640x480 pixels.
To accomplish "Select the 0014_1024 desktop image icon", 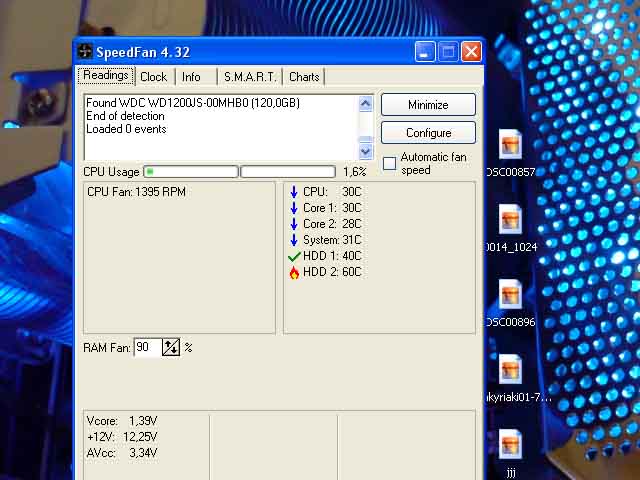I will tap(510, 219).
